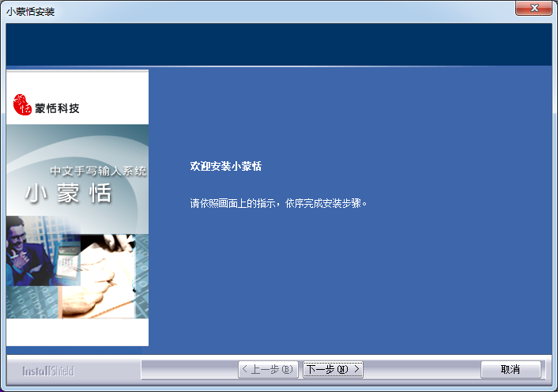The image size is (558, 392).
Task: Click the 中文手写输入系统 caption
Action: (x=98, y=171)
